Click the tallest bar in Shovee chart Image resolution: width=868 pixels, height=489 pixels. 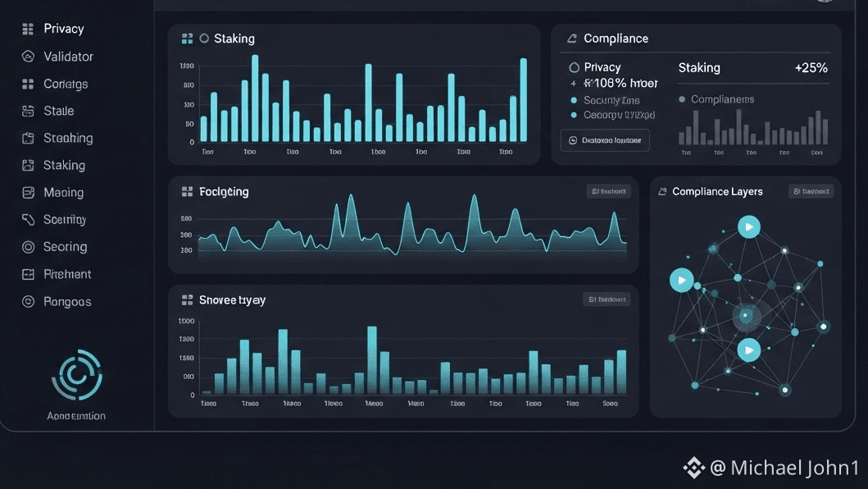point(372,360)
